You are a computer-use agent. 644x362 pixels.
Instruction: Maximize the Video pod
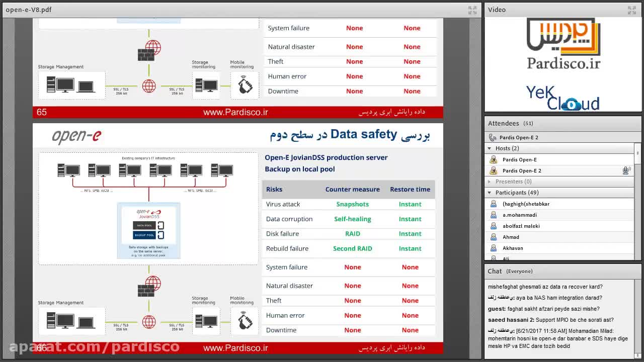tap(631, 10)
